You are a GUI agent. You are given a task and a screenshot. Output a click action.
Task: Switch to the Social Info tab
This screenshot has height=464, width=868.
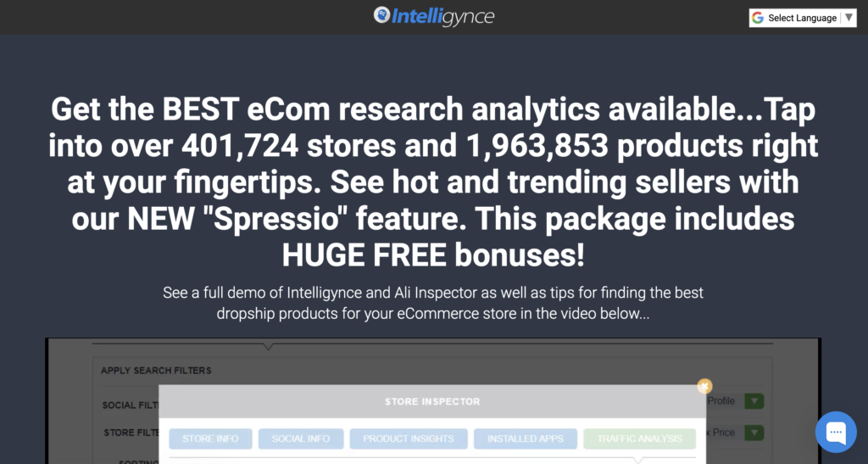coord(301,439)
